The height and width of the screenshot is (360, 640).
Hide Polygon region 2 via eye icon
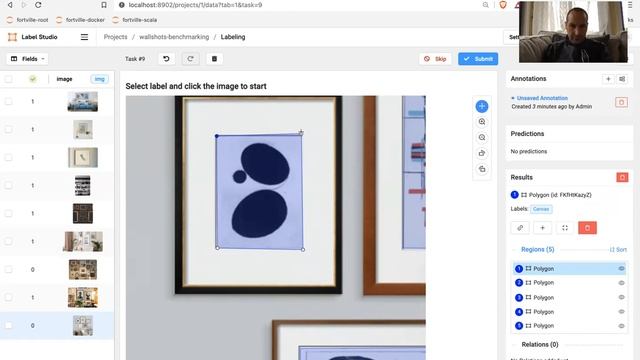[621, 283]
